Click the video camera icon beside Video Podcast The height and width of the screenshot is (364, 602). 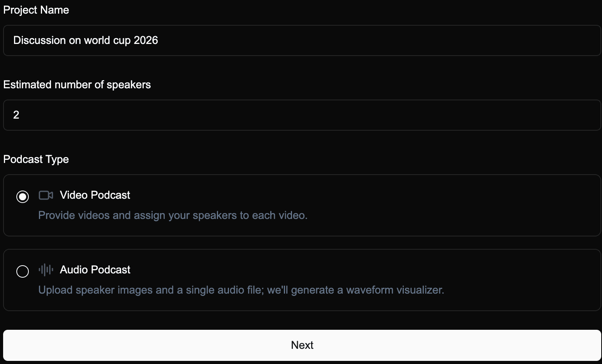coord(46,195)
